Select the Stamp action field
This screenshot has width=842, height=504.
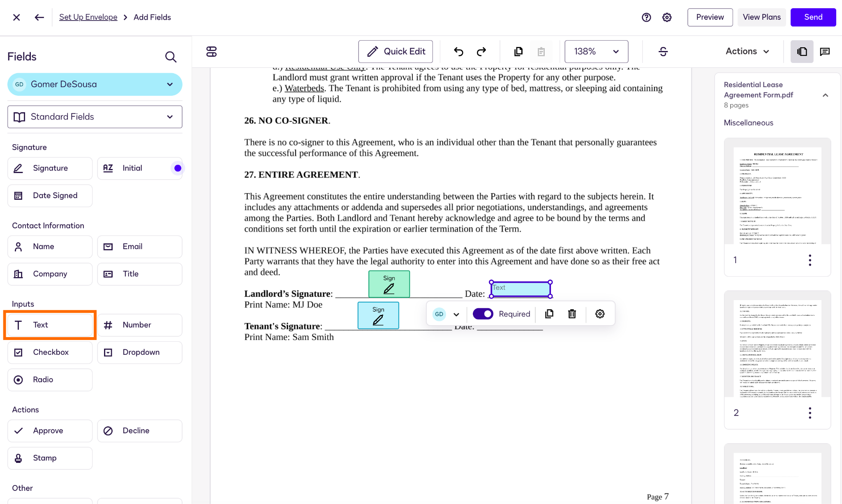tap(50, 458)
